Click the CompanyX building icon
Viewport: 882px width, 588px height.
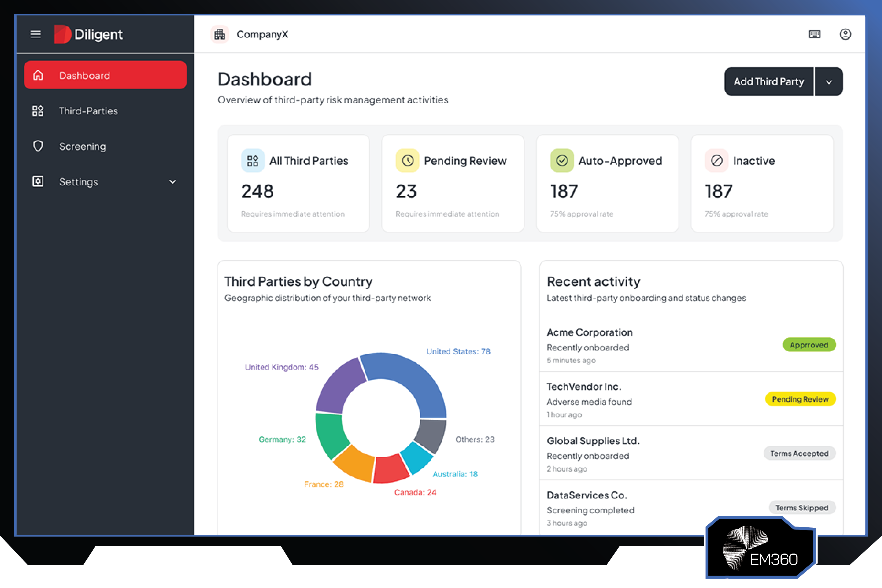point(220,34)
